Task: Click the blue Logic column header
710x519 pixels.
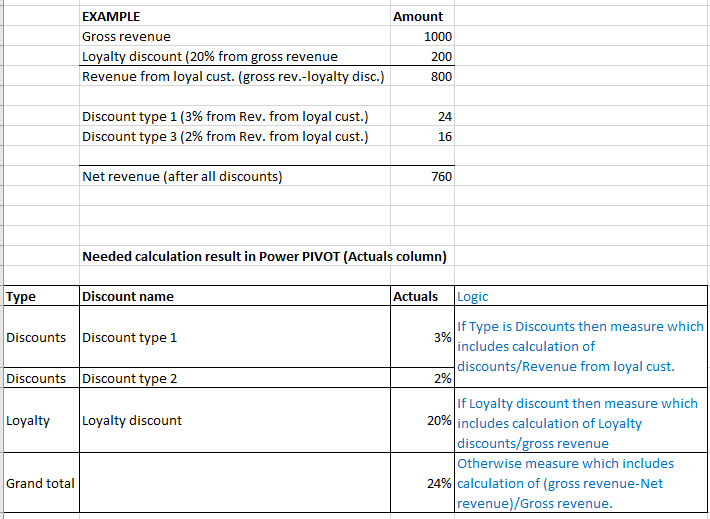Action: coord(580,296)
